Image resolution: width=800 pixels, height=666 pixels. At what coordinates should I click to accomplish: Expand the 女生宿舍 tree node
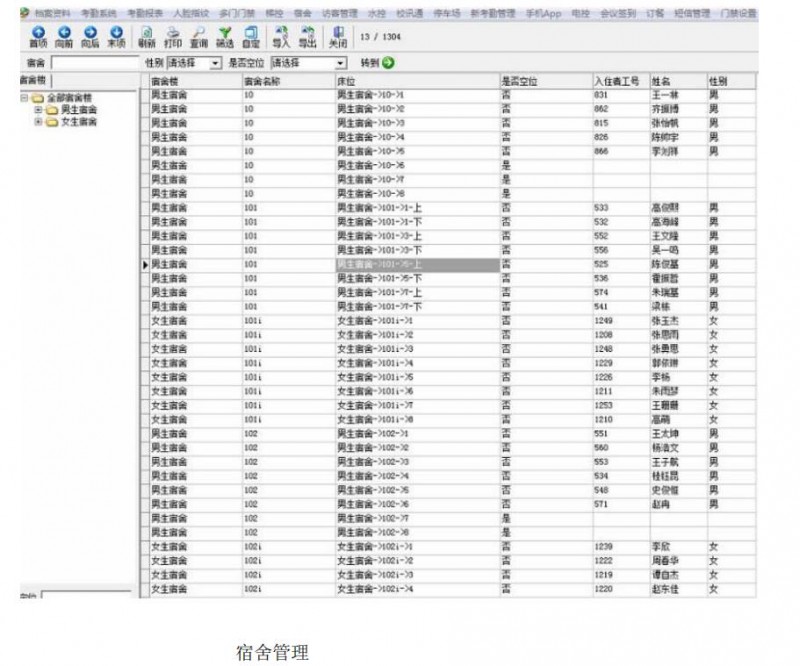(x=39, y=121)
